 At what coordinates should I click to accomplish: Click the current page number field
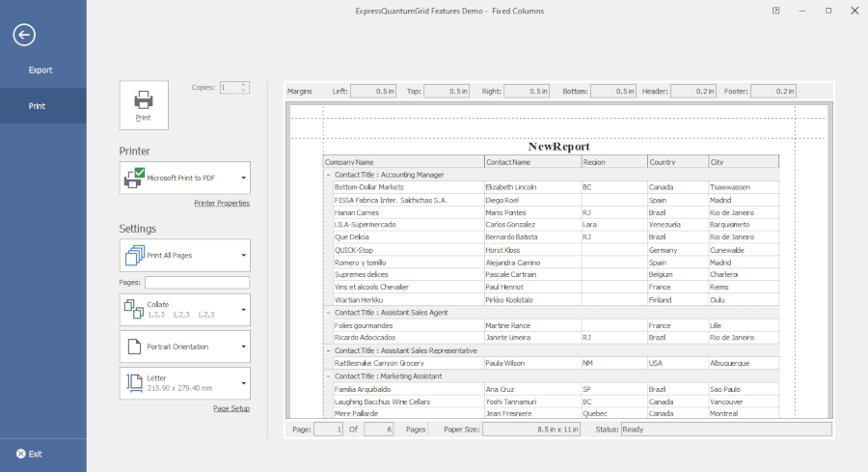[x=327, y=429]
